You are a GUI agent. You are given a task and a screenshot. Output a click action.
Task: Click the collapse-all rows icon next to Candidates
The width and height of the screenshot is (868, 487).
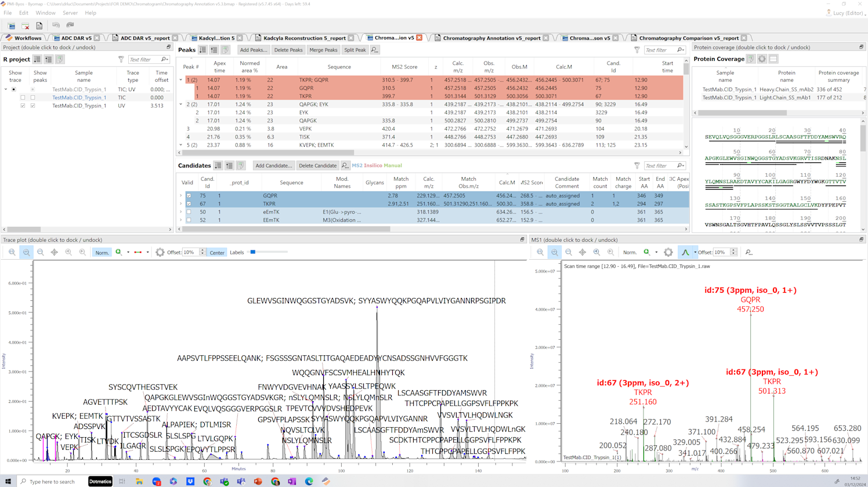point(229,166)
